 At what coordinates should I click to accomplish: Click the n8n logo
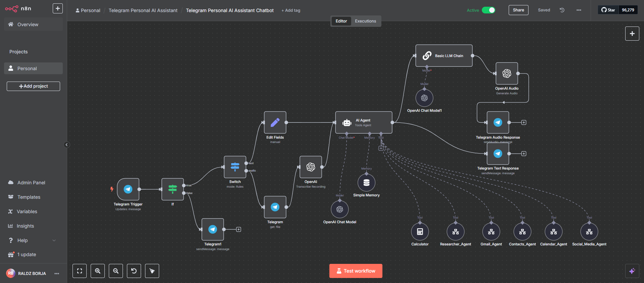click(18, 9)
